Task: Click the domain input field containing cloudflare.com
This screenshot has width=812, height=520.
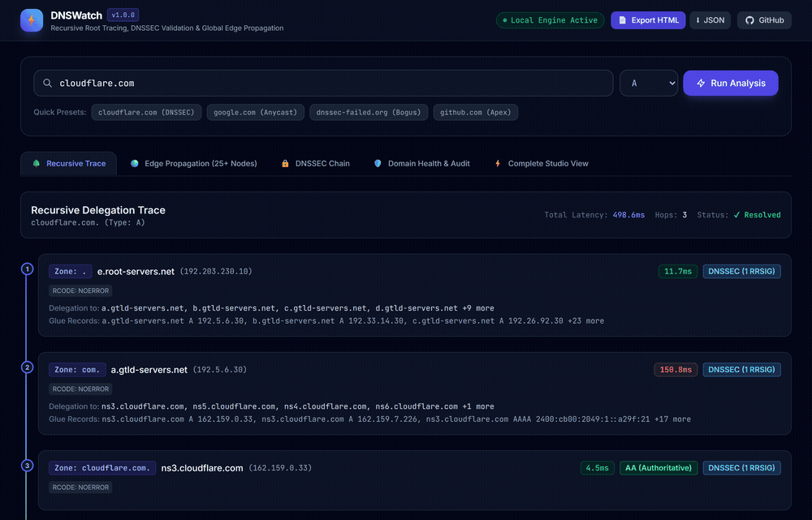Action: click(324, 84)
